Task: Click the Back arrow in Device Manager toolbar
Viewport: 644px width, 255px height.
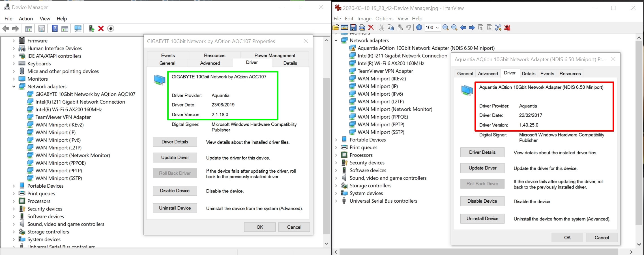Action: coord(6,29)
